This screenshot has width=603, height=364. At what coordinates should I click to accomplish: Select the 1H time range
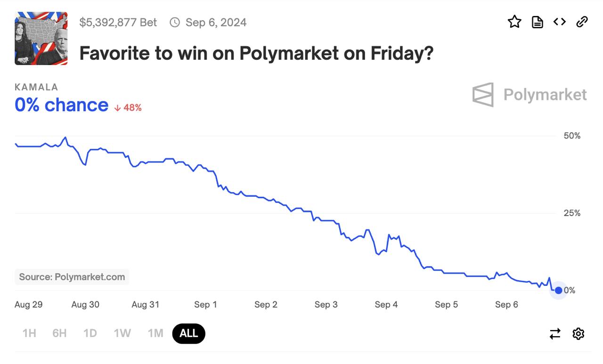(x=29, y=333)
